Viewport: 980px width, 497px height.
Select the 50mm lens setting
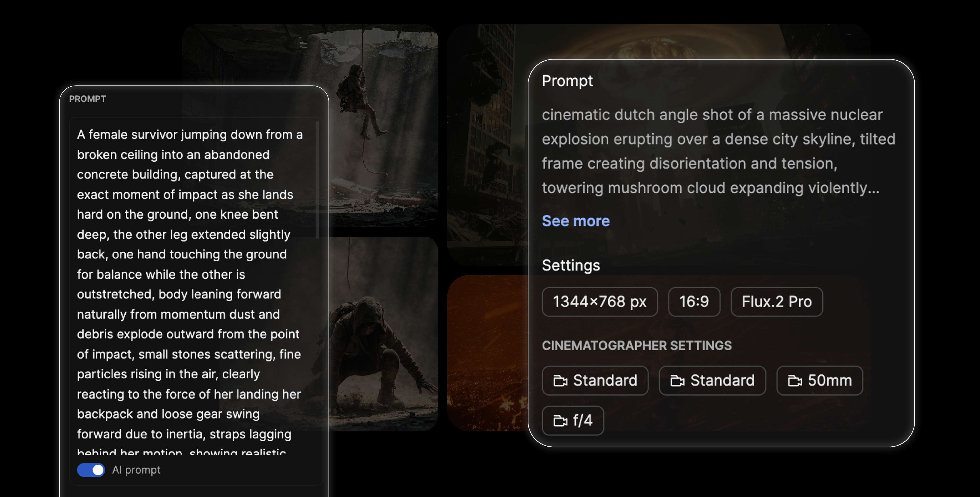click(x=819, y=381)
